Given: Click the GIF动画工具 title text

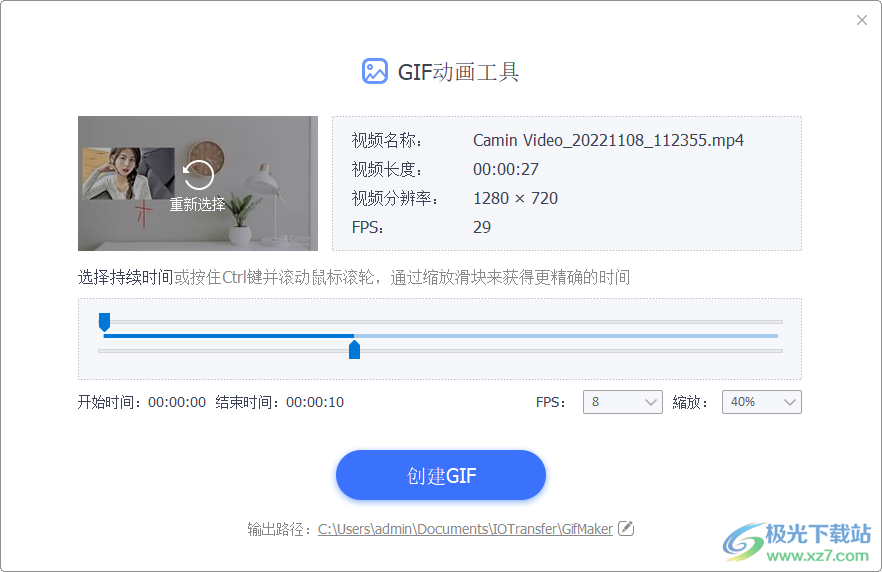Looking at the screenshot, I should click(x=458, y=72).
